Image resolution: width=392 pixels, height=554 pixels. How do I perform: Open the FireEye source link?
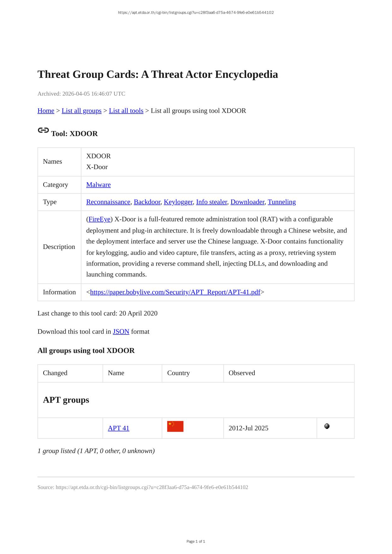coord(99,219)
